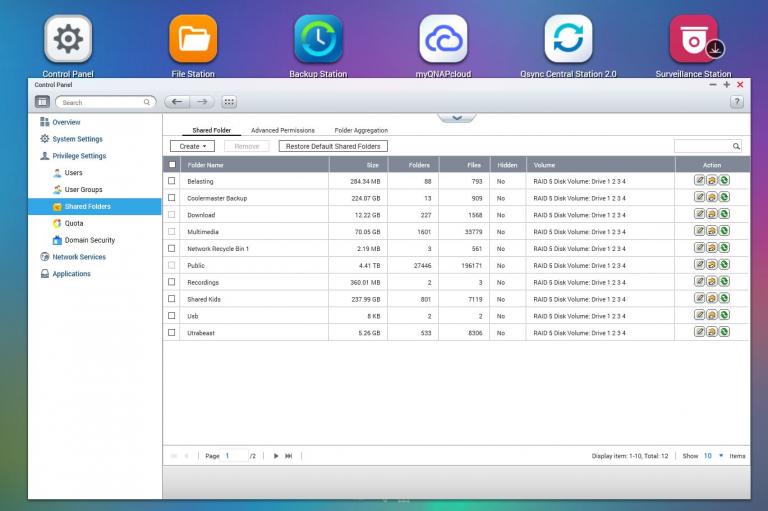
Task: Open the Create dropdown menu
Action: pos(192,146)
